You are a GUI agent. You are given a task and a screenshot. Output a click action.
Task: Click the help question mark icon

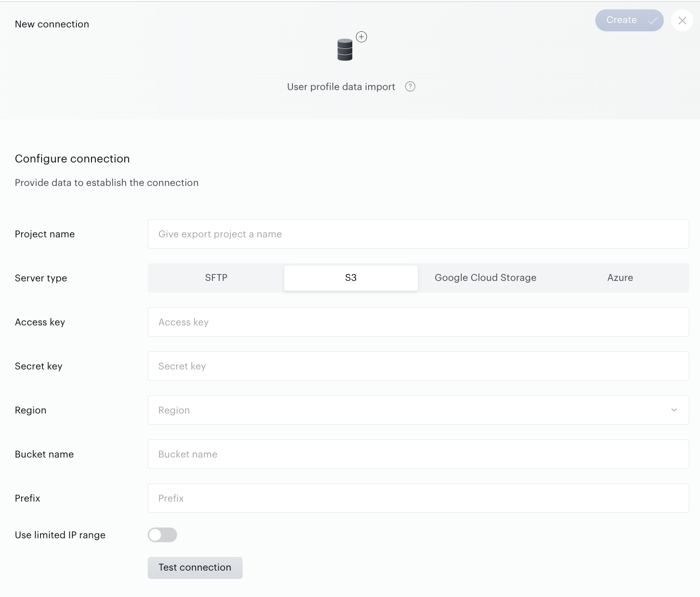(410, 87)
